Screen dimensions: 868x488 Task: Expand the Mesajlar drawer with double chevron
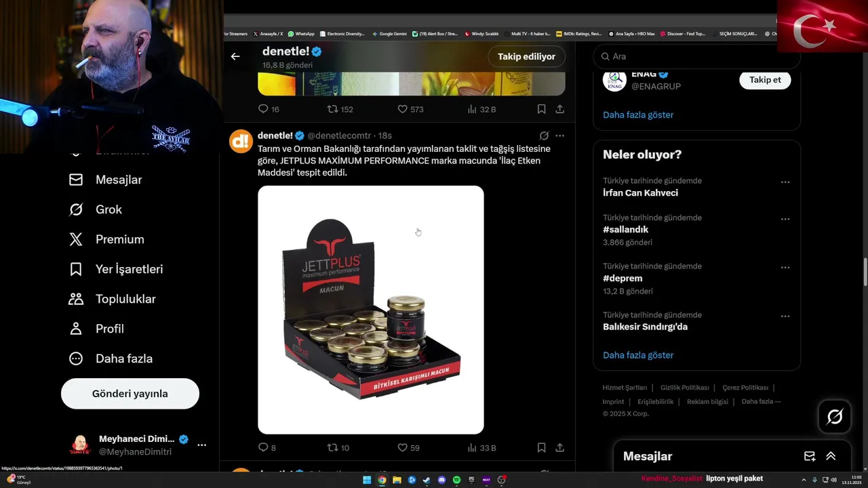831,456
